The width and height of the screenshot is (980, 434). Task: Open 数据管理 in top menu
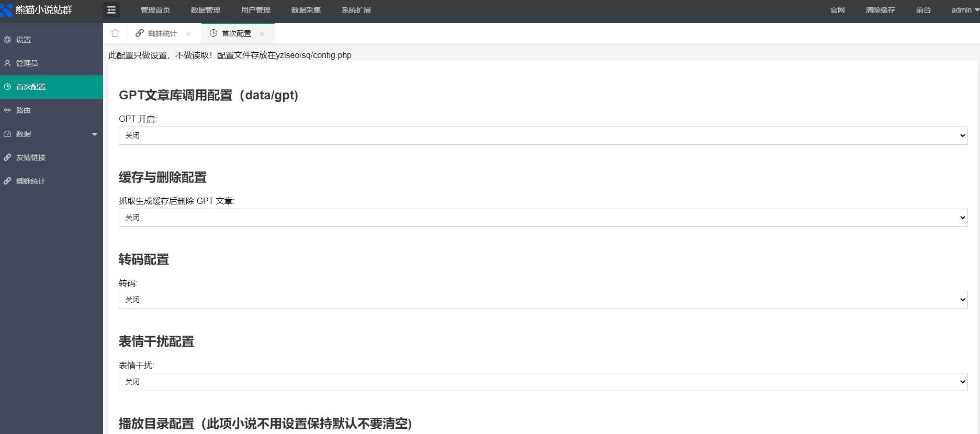(206, 10)
